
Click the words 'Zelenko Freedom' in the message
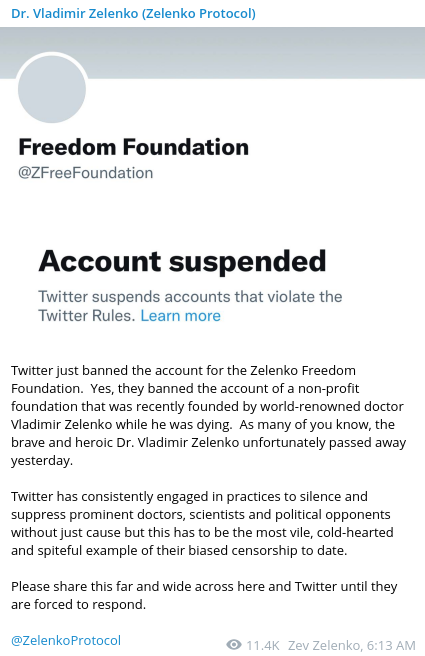303,371
